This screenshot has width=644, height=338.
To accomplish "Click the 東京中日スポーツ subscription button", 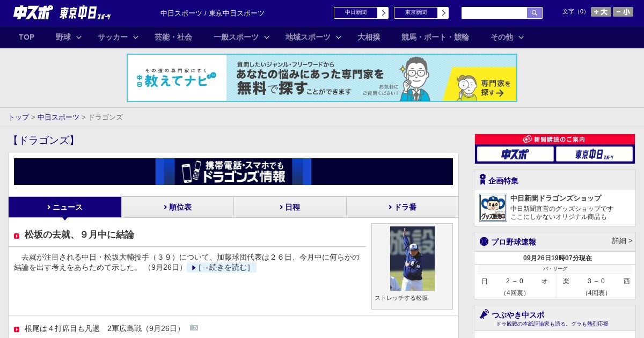I will point(595,155).
